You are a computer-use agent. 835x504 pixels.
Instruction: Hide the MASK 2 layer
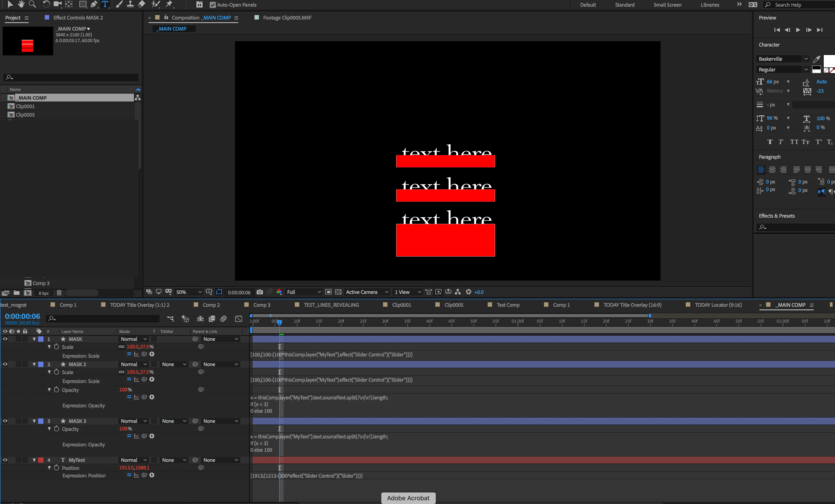pos(5,364)
